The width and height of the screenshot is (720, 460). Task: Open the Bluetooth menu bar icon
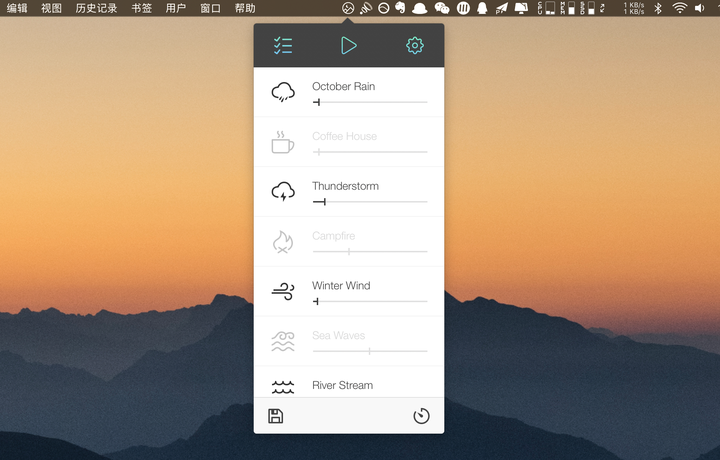[658, 8]
